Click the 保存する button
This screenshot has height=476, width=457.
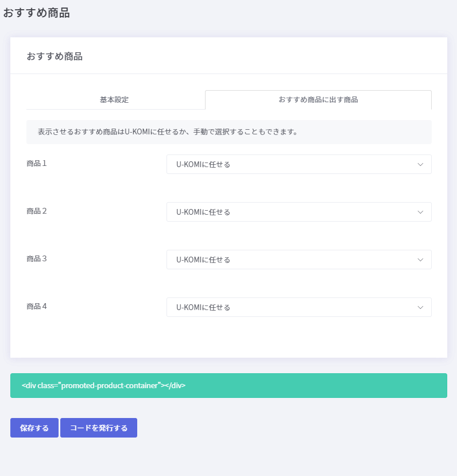tap(34, 428)
